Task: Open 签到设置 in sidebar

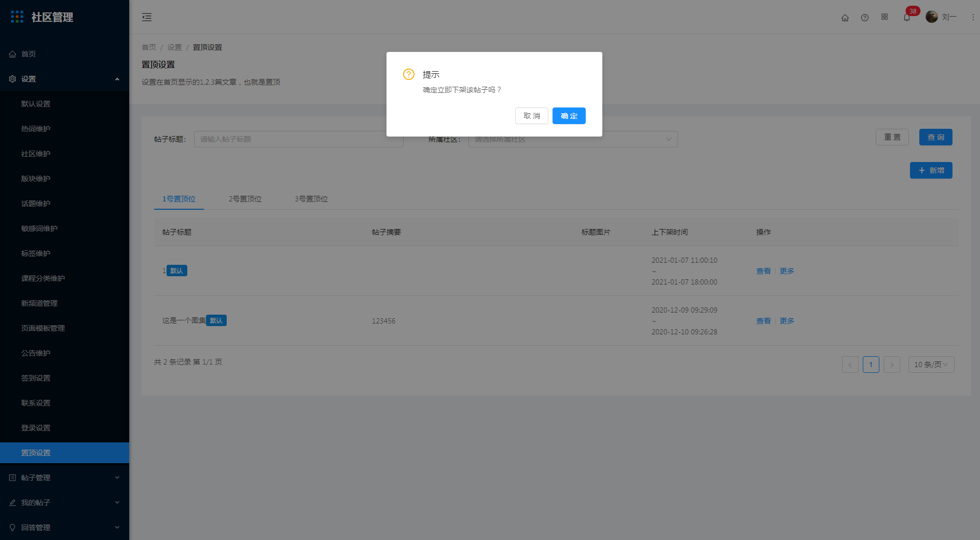Action: coord(64,378)
